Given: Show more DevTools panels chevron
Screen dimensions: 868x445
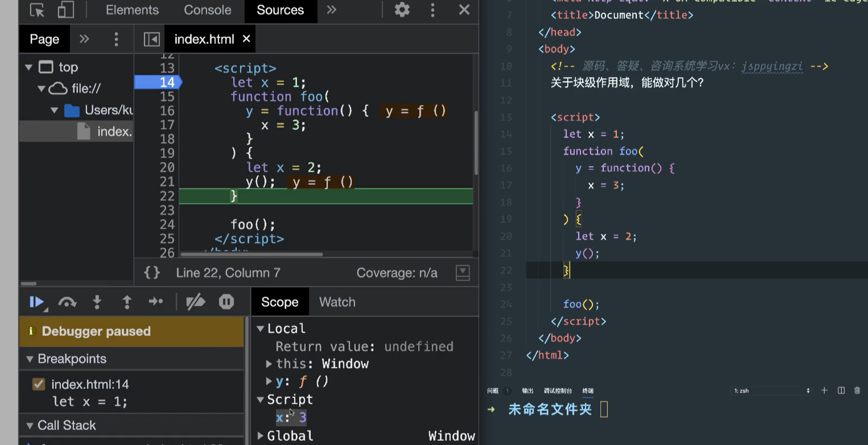Looking at the screenshot, I should click(x=332, y=10).
